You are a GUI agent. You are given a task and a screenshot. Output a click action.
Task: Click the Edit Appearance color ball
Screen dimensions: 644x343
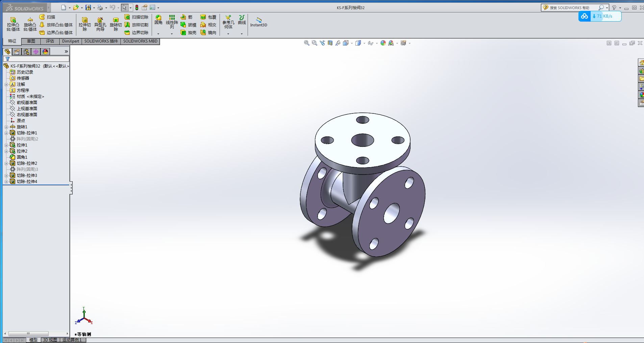point(383,43)
